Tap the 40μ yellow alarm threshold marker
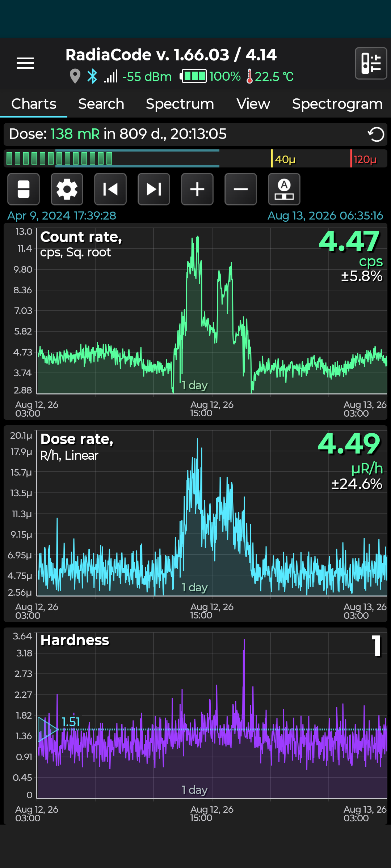Viewport: 391px width, 868px height. click(283, 159)
